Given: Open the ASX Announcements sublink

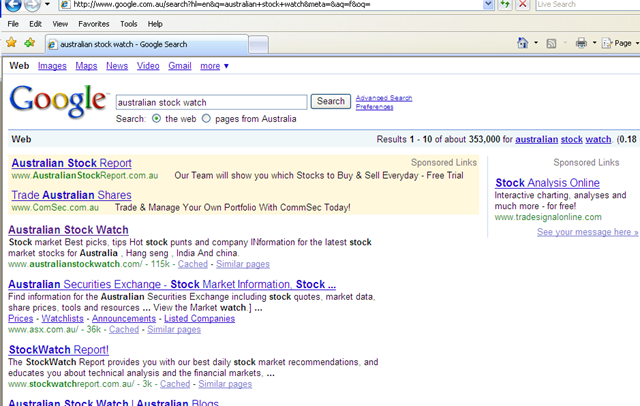Looking at the screenshot, I should (124, 319).
